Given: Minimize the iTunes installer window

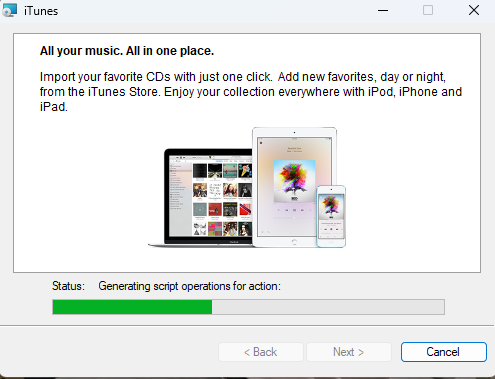Looking at the screenshot, I should 383,10.
